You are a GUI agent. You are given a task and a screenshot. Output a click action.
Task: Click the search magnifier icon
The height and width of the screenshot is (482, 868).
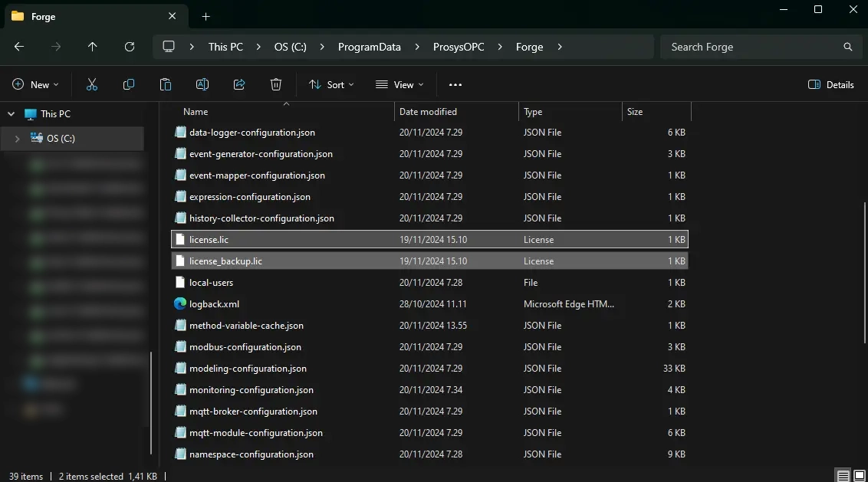[x=847, y=47]
